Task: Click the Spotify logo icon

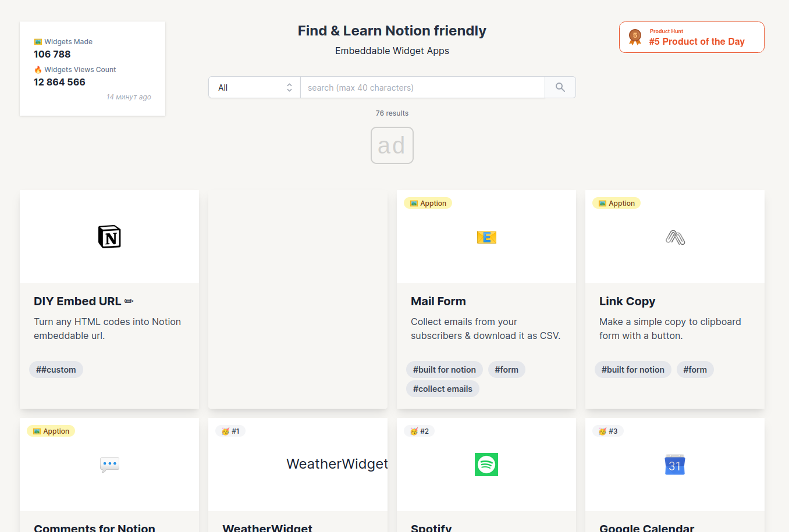Action: (486, 465)
